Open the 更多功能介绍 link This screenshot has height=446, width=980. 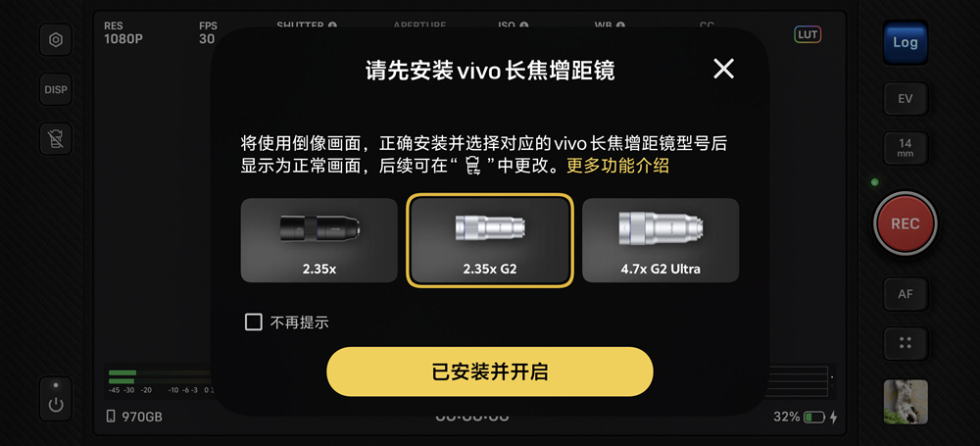[617, 167]
